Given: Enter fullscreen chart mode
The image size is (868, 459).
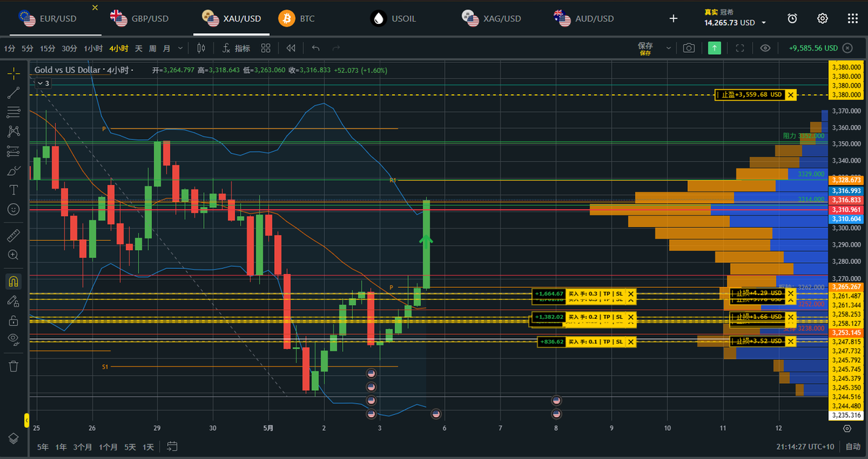Looking at the screenshot, I should click(x=740, y=48).
